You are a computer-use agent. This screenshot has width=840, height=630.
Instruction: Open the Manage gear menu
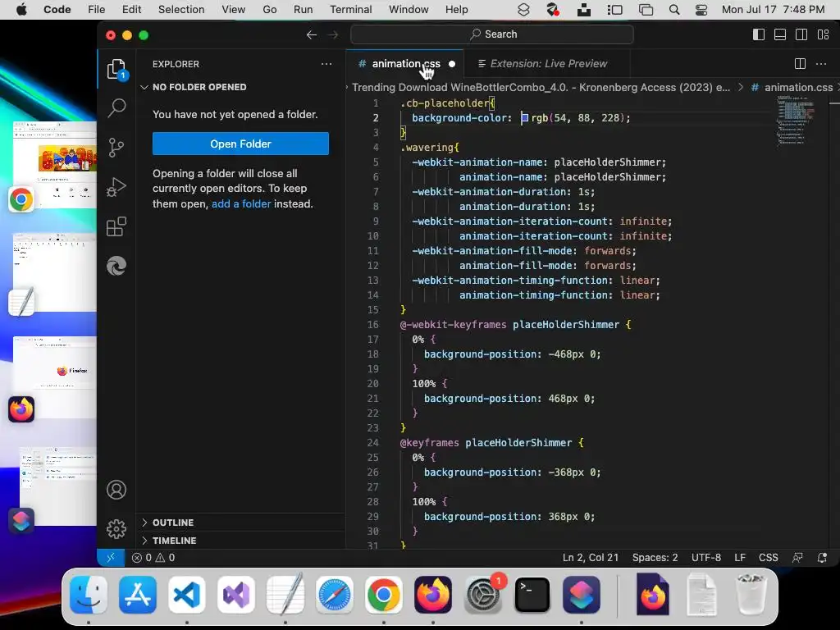coord(116,529)
